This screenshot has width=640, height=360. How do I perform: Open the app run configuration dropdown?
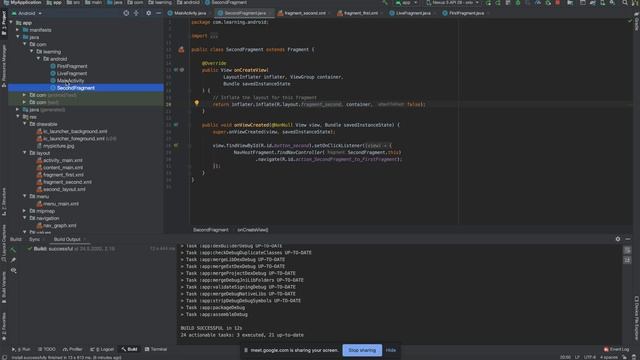click(x=406, y=3)
